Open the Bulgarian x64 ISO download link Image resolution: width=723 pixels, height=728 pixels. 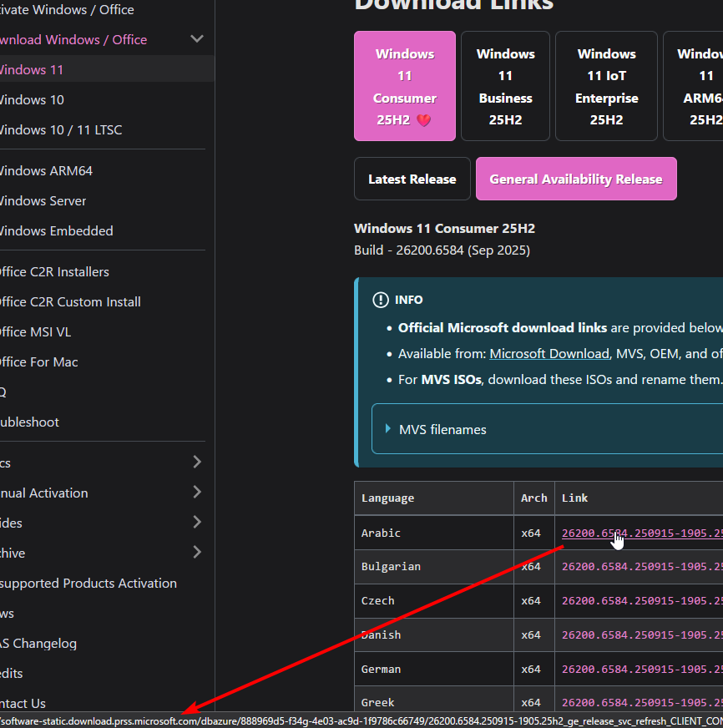tap(642, 567)
